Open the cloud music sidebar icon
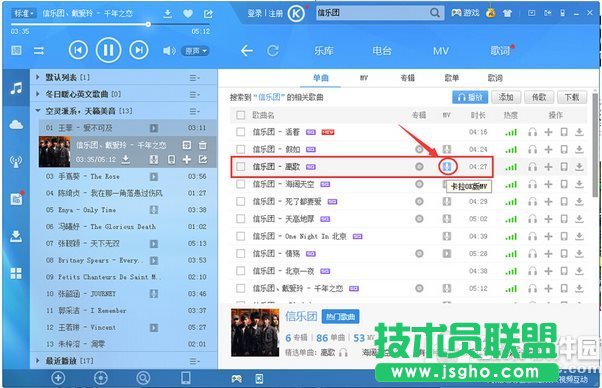This screenshot has width=602, height=388. (16, 125)
